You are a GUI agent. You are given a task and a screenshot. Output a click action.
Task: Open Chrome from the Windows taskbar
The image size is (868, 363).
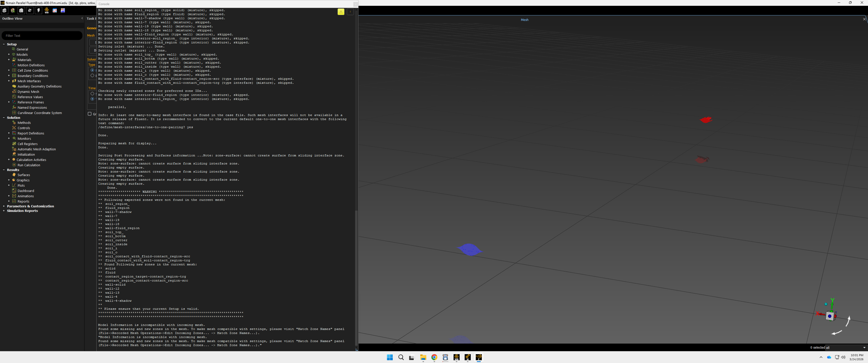coord(434,357)
